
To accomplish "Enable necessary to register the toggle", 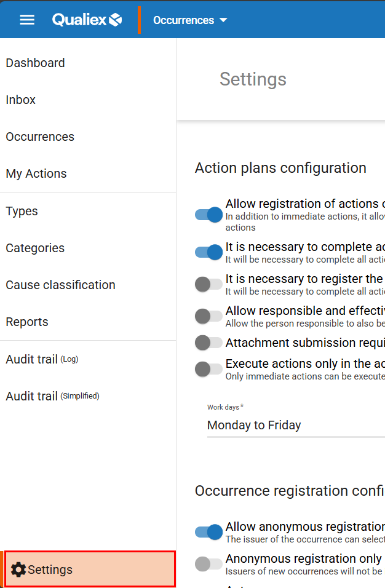I will point(208,284).
